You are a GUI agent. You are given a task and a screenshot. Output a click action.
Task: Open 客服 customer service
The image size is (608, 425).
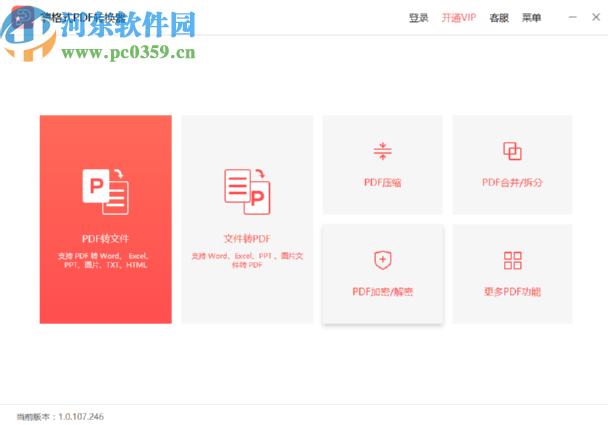tap(499, 18)
